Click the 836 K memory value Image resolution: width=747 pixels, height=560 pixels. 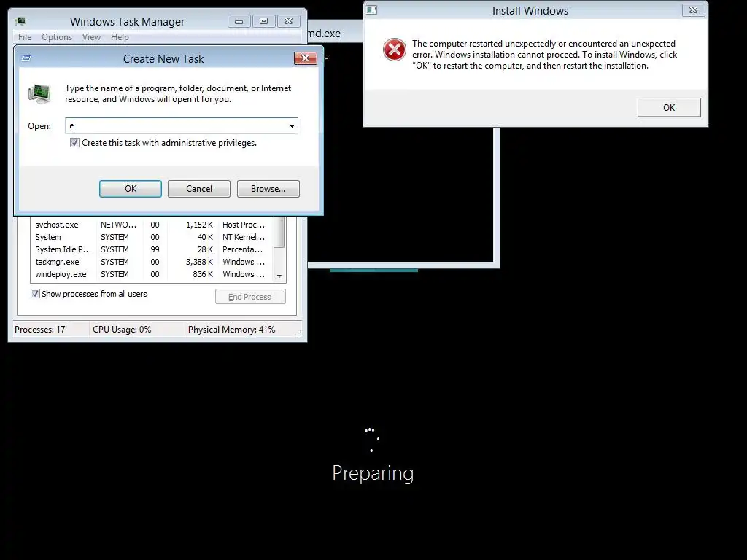pos(203,274)
